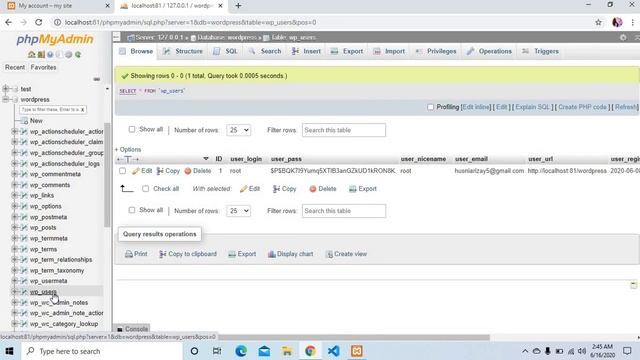
Task: Open XAMPP from the taskbar
Action: [356, 351]
